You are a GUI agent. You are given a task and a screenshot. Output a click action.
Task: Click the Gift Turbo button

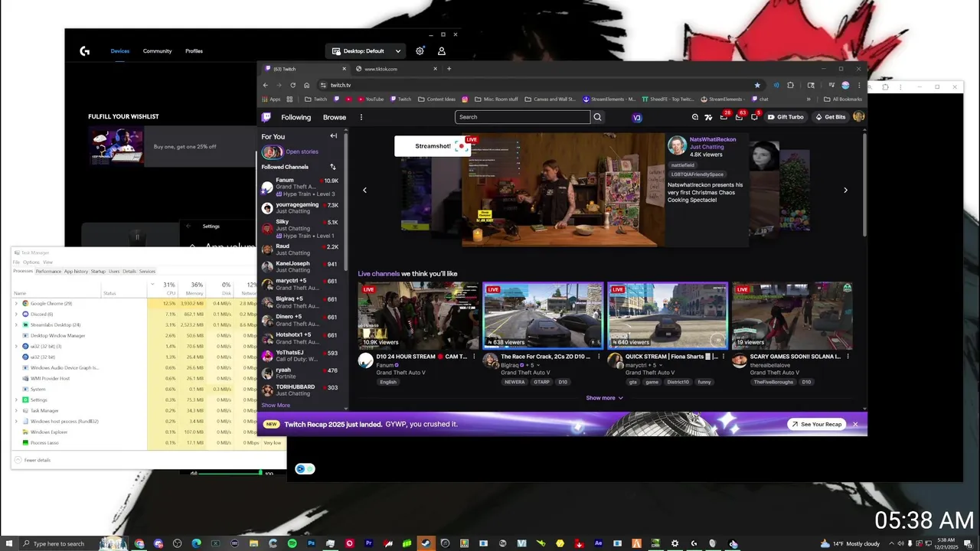786,117
